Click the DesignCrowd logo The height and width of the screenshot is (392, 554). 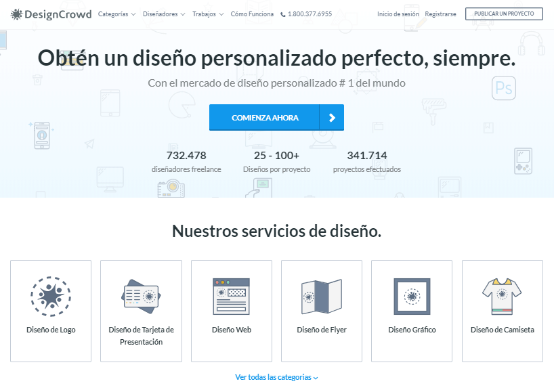51,14
